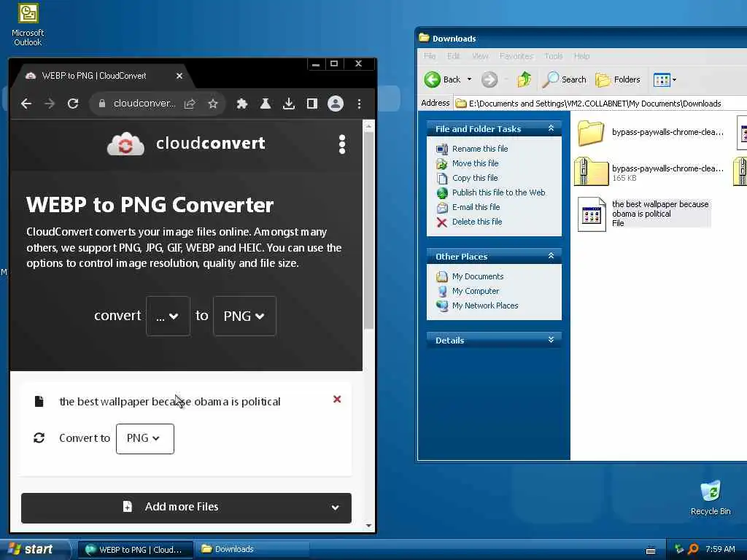Open Chrome extensions puzzle icon

click(x=242, y=104)
